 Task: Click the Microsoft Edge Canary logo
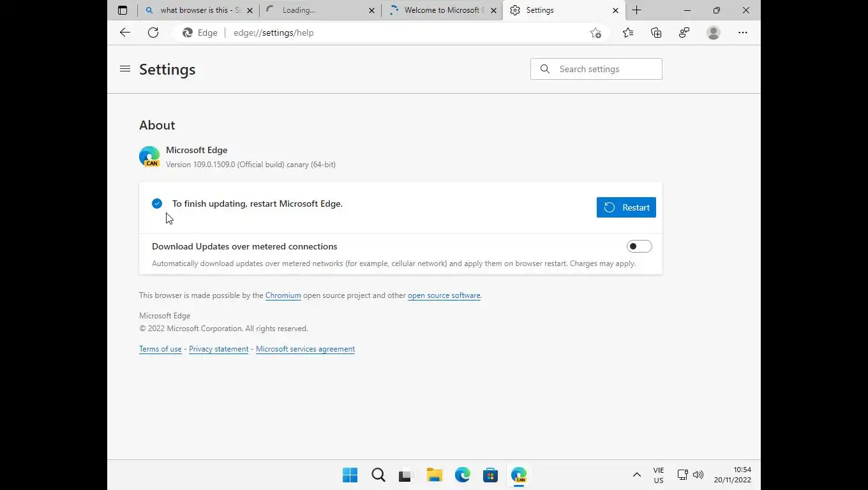tap(149, 156)
